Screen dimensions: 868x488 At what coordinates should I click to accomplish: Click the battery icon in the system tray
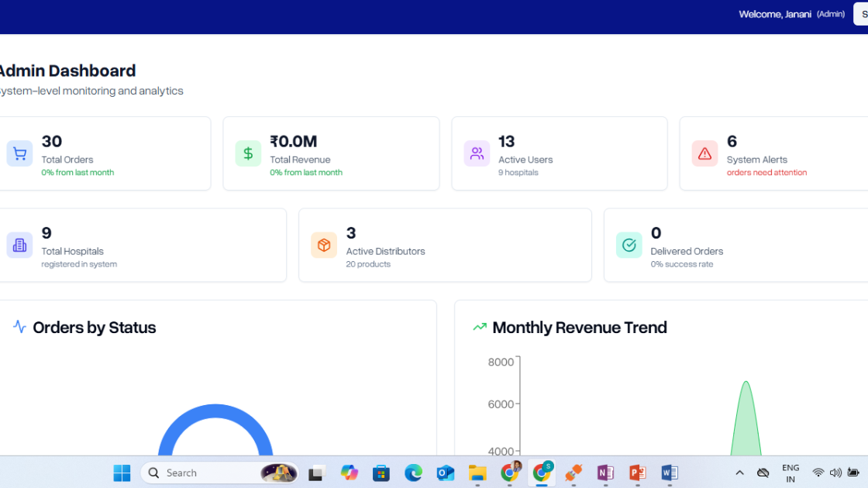[x=853, y=473]
